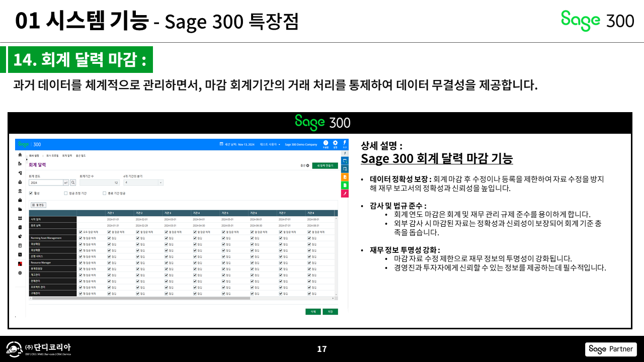Open the clipboard icon in the sidebar
The image size is (644, 362).
(20, 227)
